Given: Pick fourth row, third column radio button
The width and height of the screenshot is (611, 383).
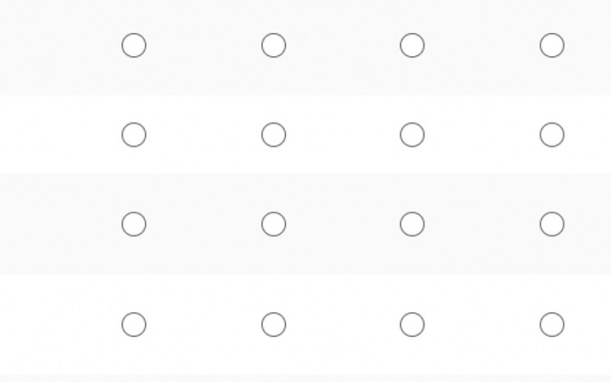Looking at the screenshot, I should click(x=412, y=324).
